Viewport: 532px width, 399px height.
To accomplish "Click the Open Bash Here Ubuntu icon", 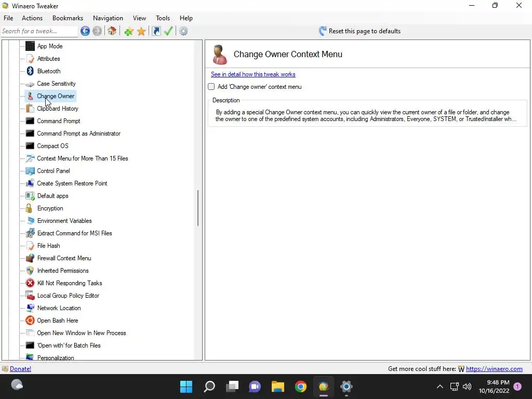I will click(x=30, y=320).
